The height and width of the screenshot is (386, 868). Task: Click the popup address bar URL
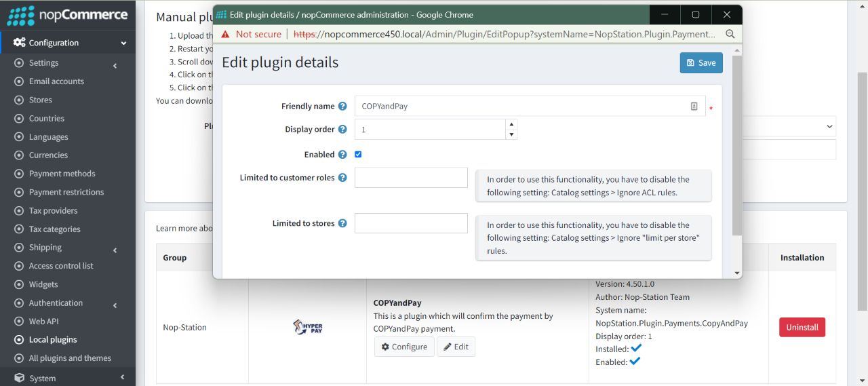tap(502, 34)
